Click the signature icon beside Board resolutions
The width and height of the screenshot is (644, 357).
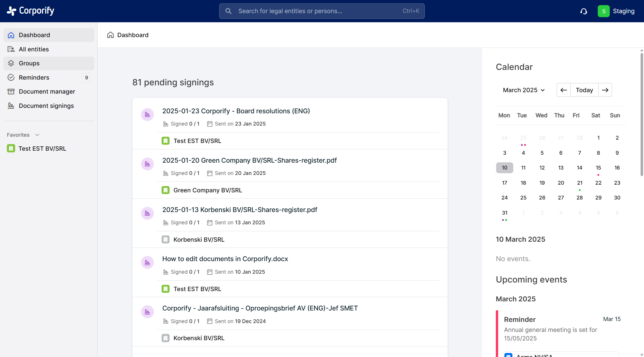[147, 114]
